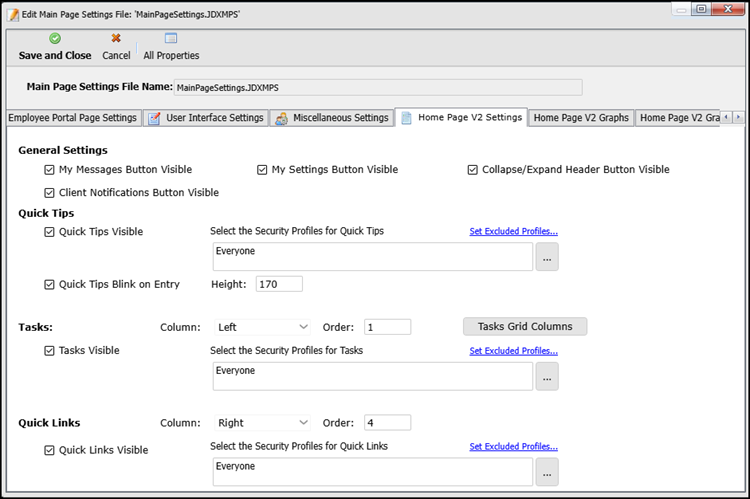Click the Cancel toolbar button
Image resolution: width=750 pixels, height=499 pixels.
click(x=116, y=46)
